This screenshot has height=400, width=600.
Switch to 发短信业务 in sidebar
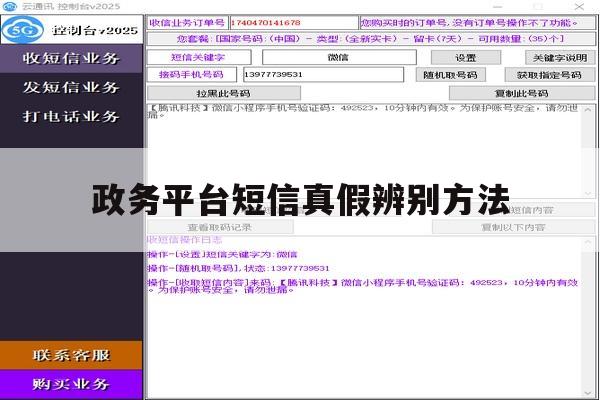tap(71, 87)
